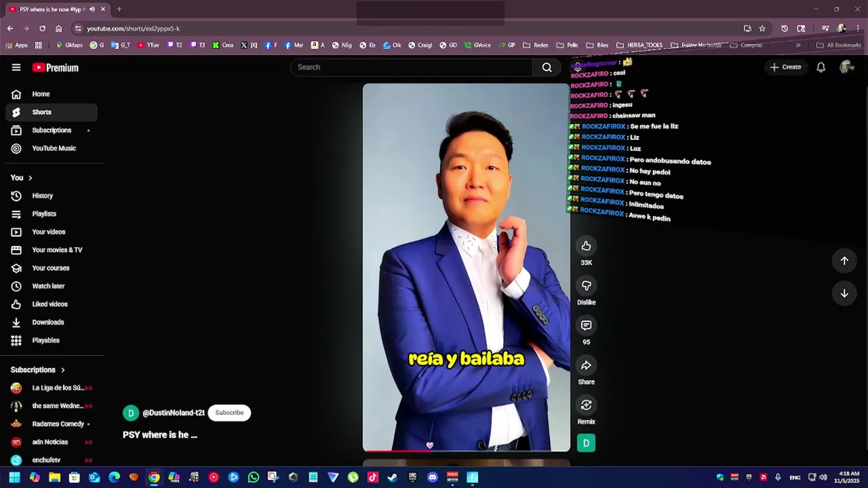Image resolution: width=868 pixels, height=488 pixels.
Task: Open Your videos
Action: click(x=52, y=232)
